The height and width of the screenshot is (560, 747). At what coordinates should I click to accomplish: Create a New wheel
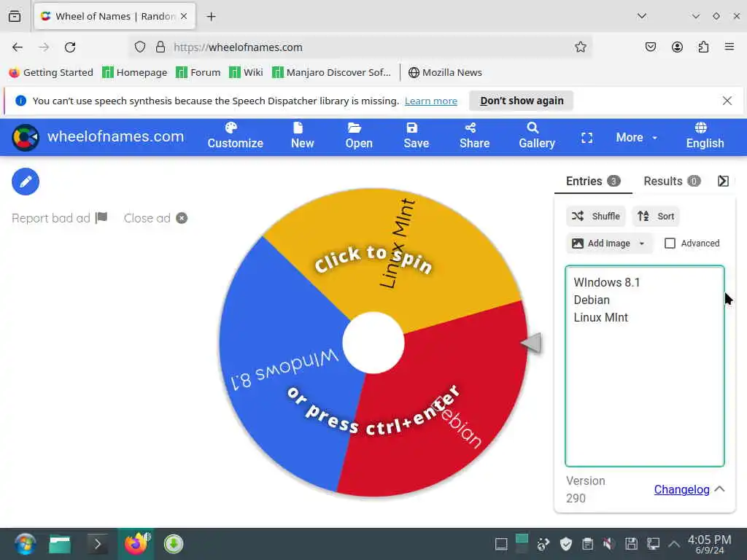tap(303, 136)
